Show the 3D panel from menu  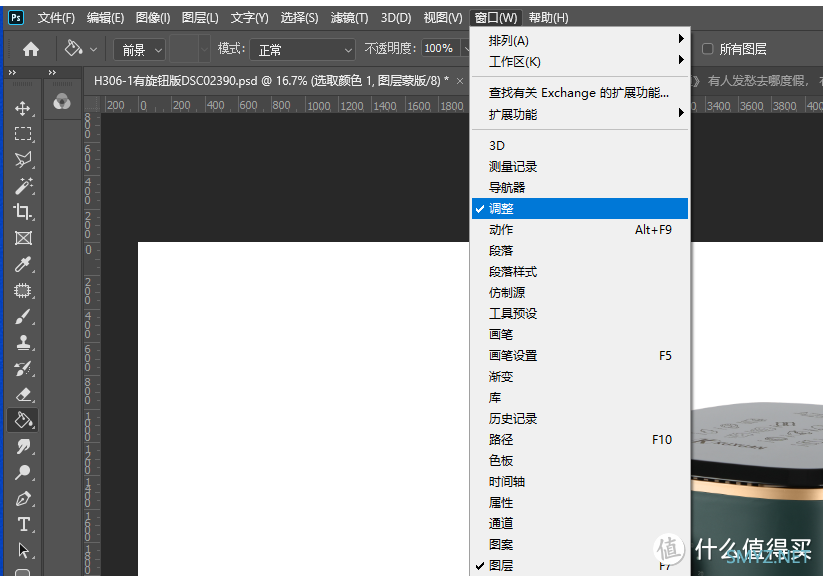pos(579,145)
